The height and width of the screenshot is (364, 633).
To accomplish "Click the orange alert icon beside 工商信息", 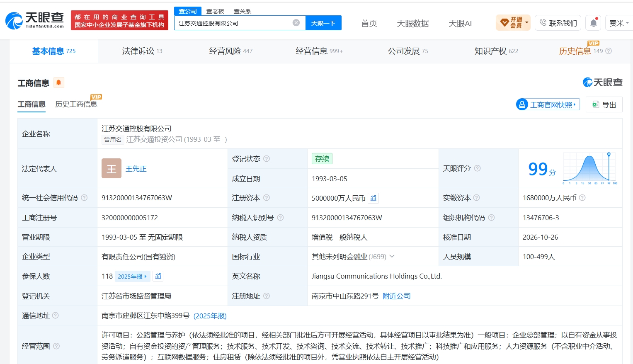I will pyautogui.click(x=59, y=83).
